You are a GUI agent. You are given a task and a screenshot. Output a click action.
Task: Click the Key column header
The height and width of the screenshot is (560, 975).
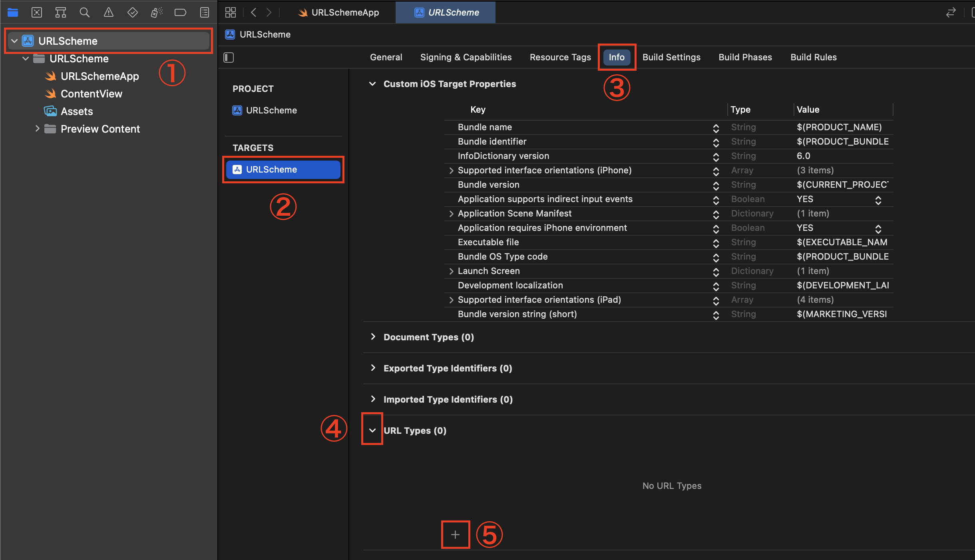click(478, 109)
